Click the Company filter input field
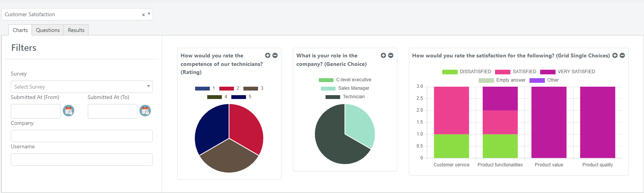This screenshot has height=193, width=644. click(82, 136)
